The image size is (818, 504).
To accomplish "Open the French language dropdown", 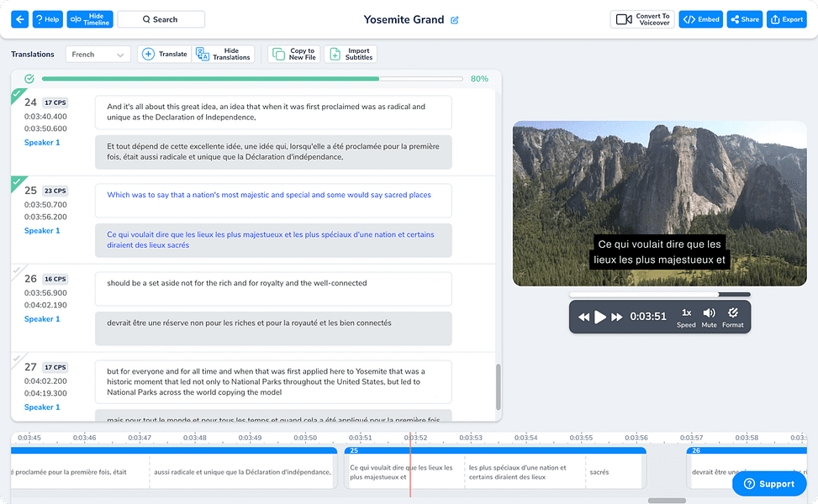I will click(98, 55).
